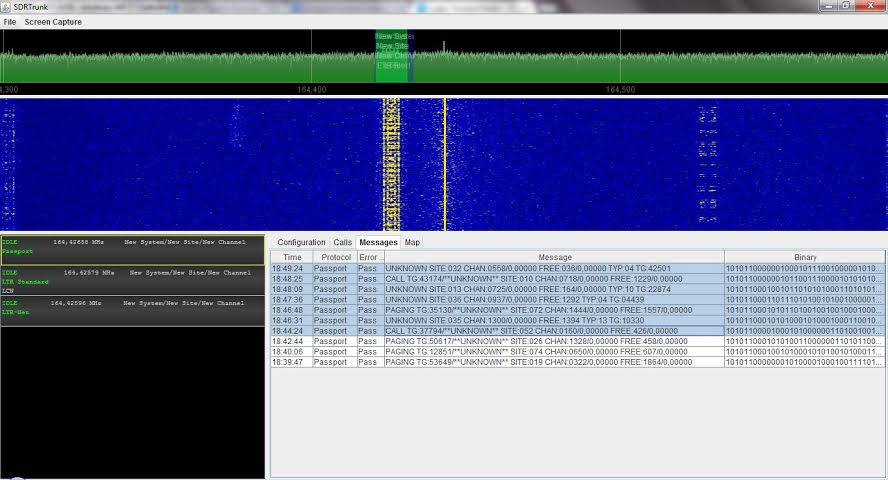Image resolution: width=888 pixels, height=480 pixels.
Task: Click the PAGING TG:35130 message cell
Action: (x=554, y=310)
